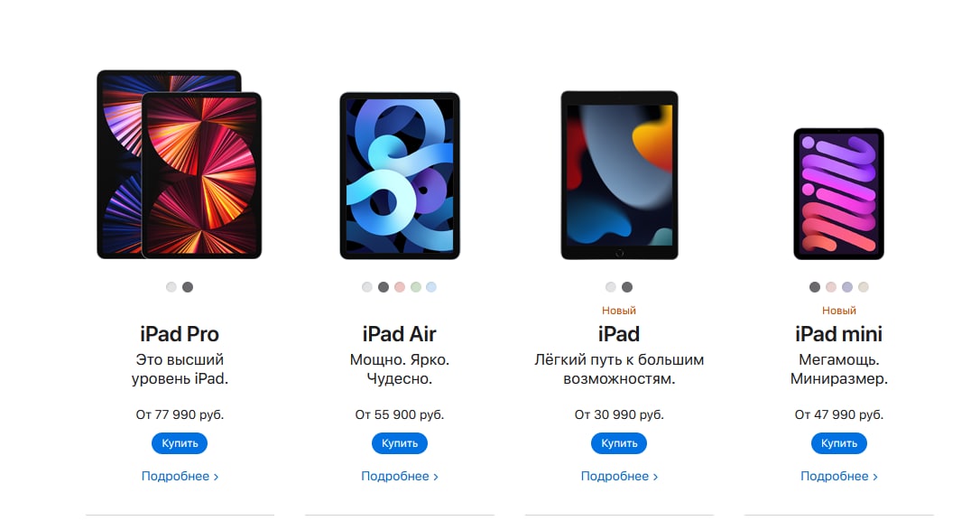Open Подробнее link for iPad Pro
980x530 pixels.
pyautogui.click(x=180, y=476)
